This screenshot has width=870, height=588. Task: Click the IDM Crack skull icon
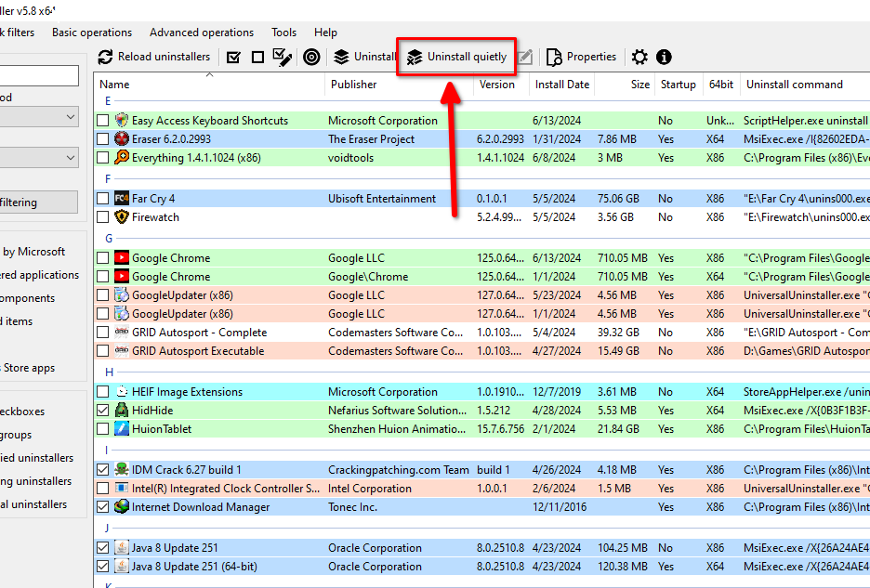[122, 470]
